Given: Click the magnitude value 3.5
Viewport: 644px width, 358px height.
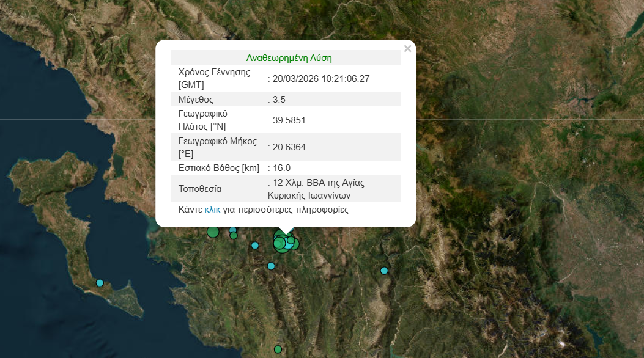Looking at the screenshot, I should 278,100.
